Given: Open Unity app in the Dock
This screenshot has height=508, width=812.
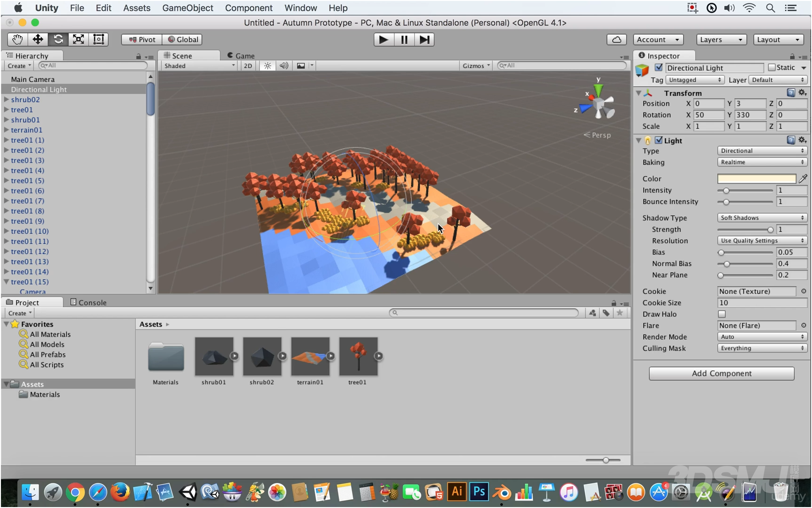Looking at the screenshot, I should [x=188, y=492].
